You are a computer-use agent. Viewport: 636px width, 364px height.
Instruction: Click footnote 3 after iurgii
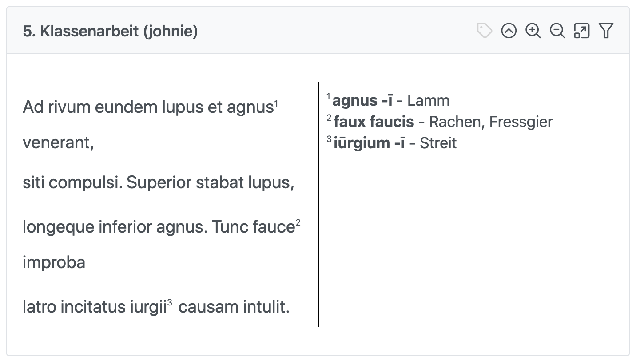(x=169, y=303)
